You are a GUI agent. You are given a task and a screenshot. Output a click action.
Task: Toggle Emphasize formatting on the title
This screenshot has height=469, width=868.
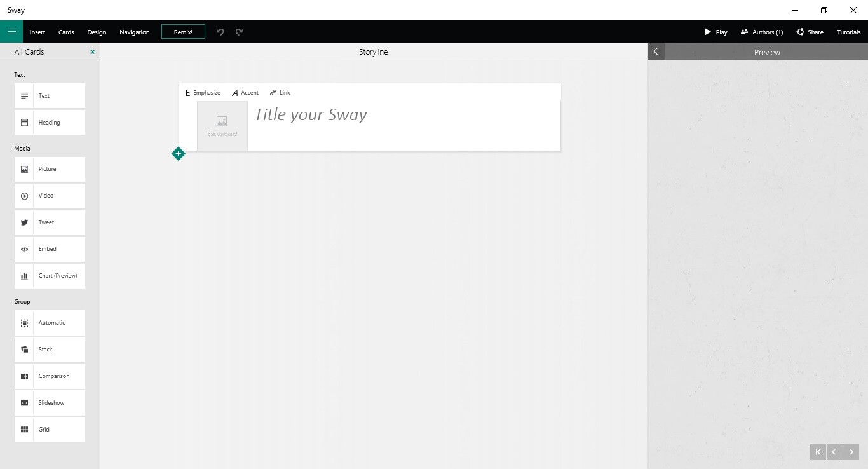[x=203, y=92]
